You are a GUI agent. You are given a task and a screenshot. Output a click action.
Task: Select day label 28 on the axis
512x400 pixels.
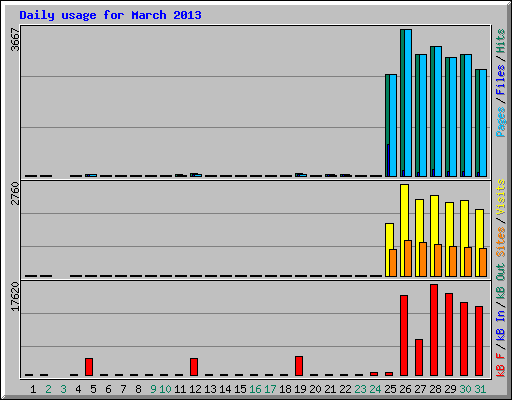pyautogui.click(x=435, y=389)
